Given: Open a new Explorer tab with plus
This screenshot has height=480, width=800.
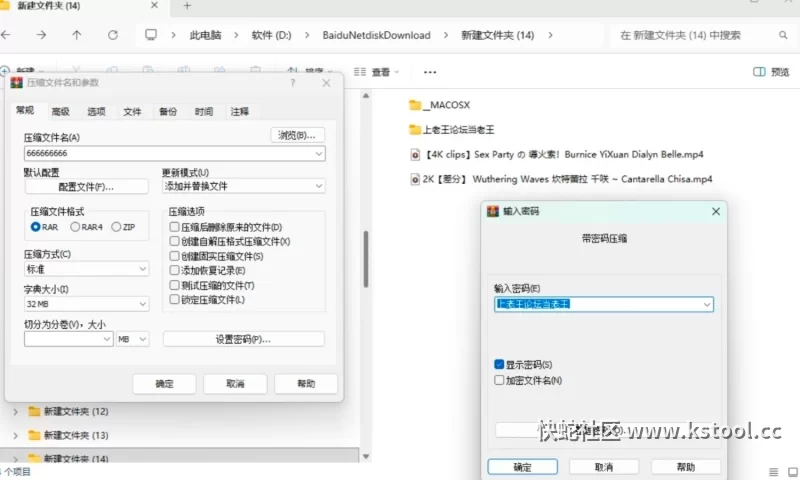Looking at the screenshot, I should point(187,6).
